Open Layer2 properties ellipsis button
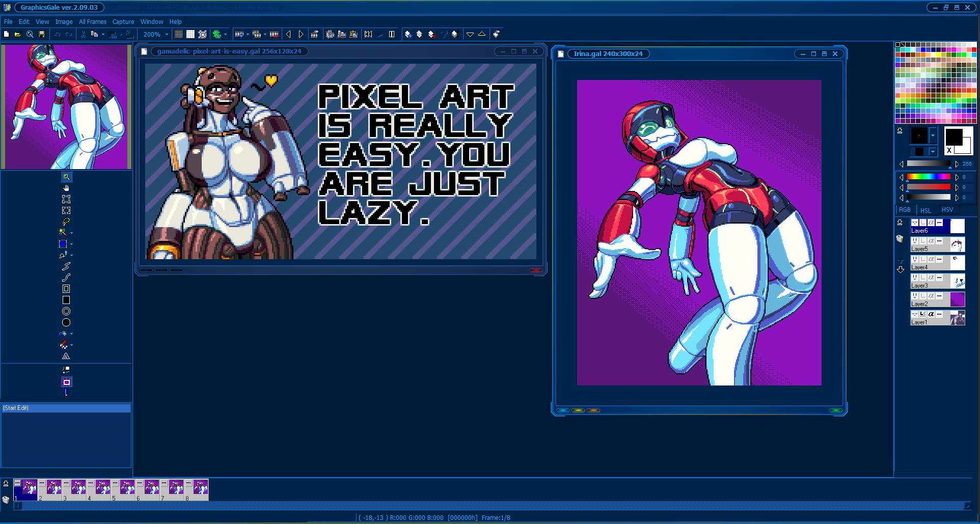980x524 pixels. [x=939, y=296]
